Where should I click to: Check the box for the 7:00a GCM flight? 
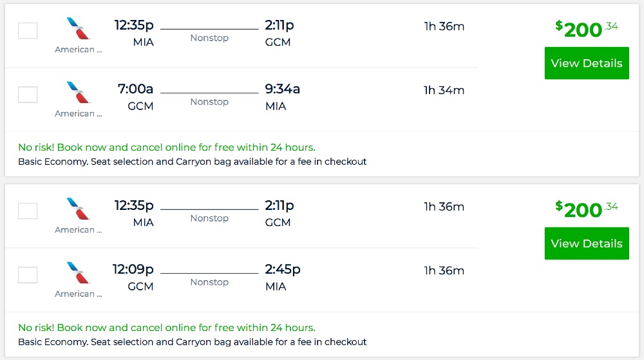pos(28,95)
